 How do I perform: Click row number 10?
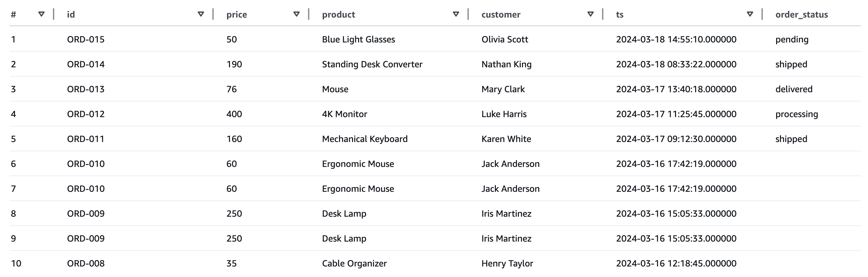coord(16,264)
